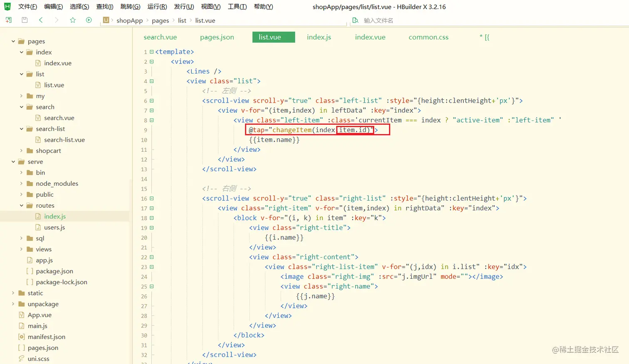Fold the code block at line 4

[x=152, y=81]
